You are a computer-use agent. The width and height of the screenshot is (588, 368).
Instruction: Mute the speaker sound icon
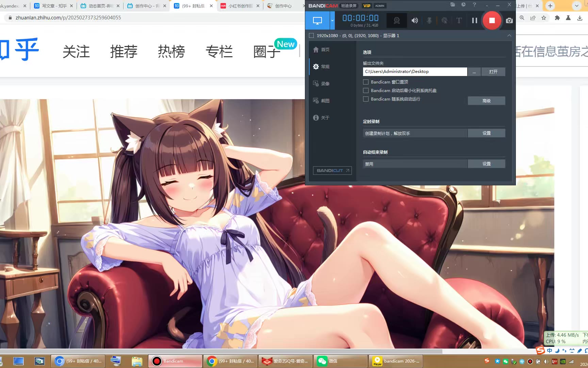pyautogui.click(x=414, y=20)
